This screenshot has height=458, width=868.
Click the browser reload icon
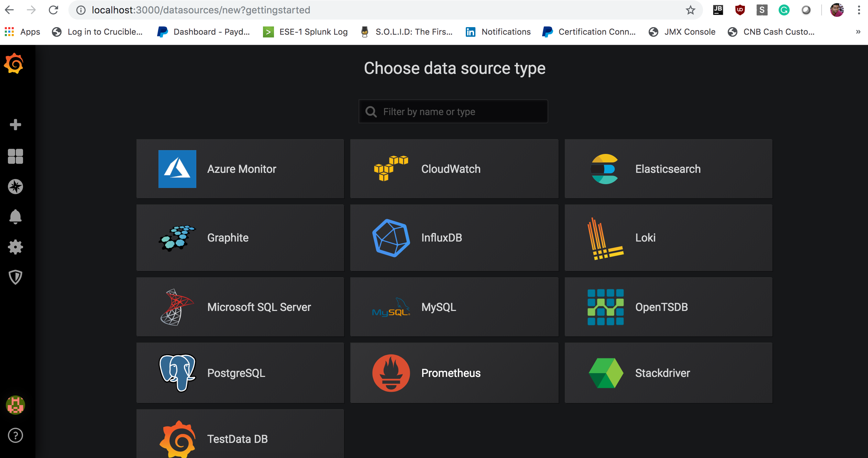(x=54, y=10)
